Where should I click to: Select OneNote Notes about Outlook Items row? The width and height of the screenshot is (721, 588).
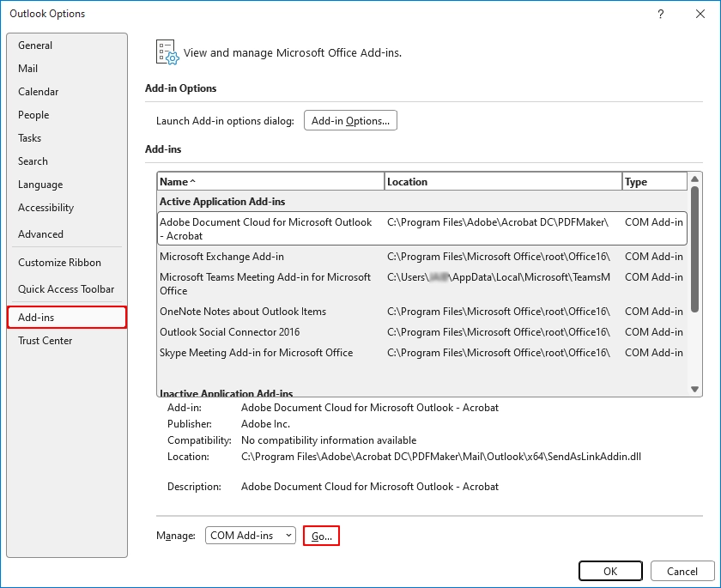[x=422, y=312]
